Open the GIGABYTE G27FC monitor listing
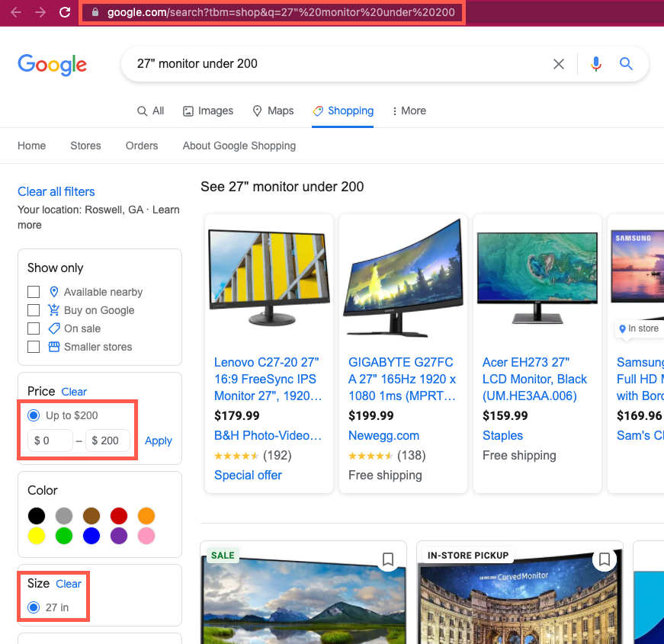Screen dimensions: 664x644 tap(402, 379)
